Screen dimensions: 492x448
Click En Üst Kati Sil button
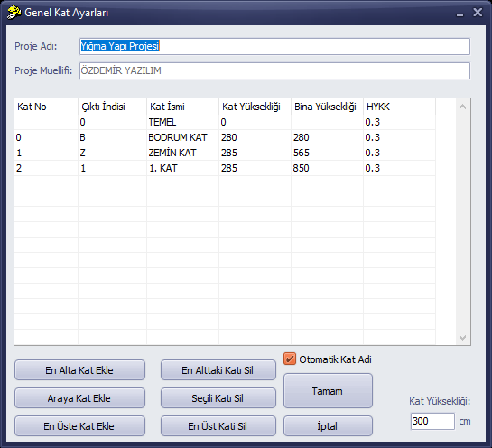(x=218, y=426)
